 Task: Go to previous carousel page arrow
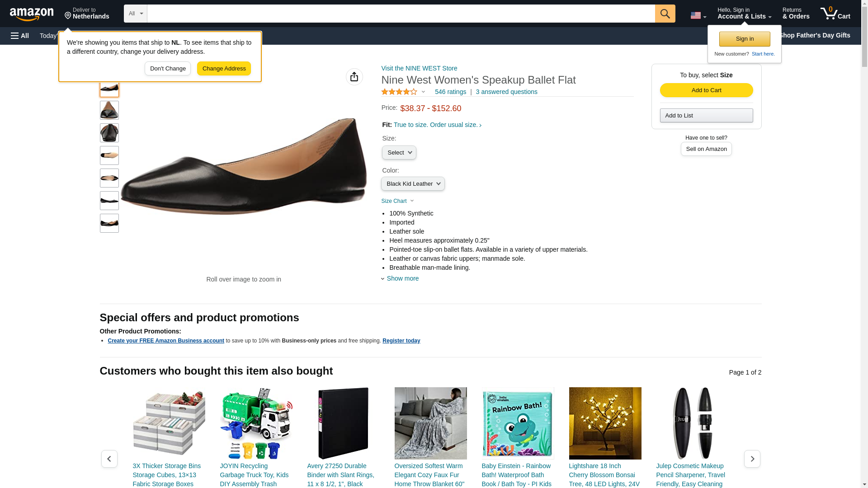tap(109, 459)
